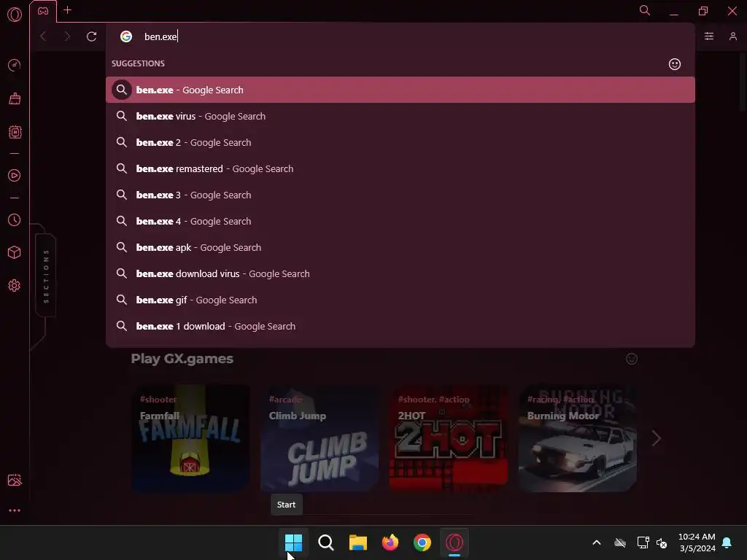Open GX Cleaner broom icon in sidebar
Image resolution: width=747 pixels, height=560 pixels.
coord(15,98)
